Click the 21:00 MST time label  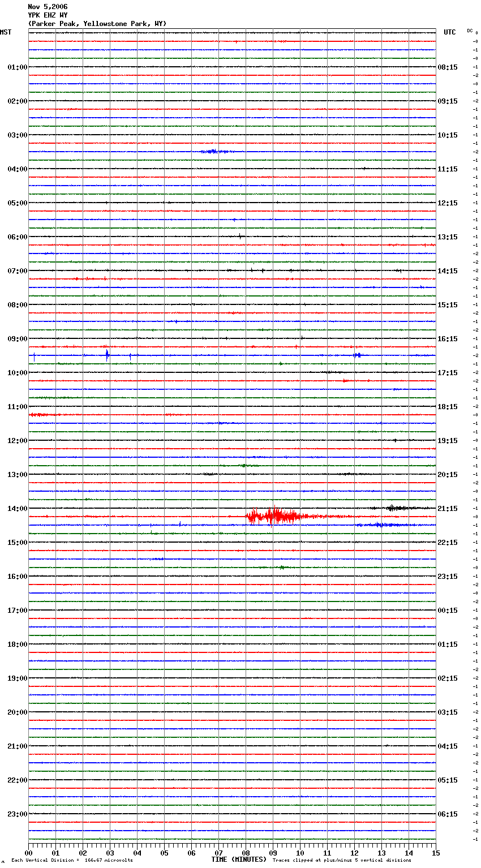click(18, 746)
